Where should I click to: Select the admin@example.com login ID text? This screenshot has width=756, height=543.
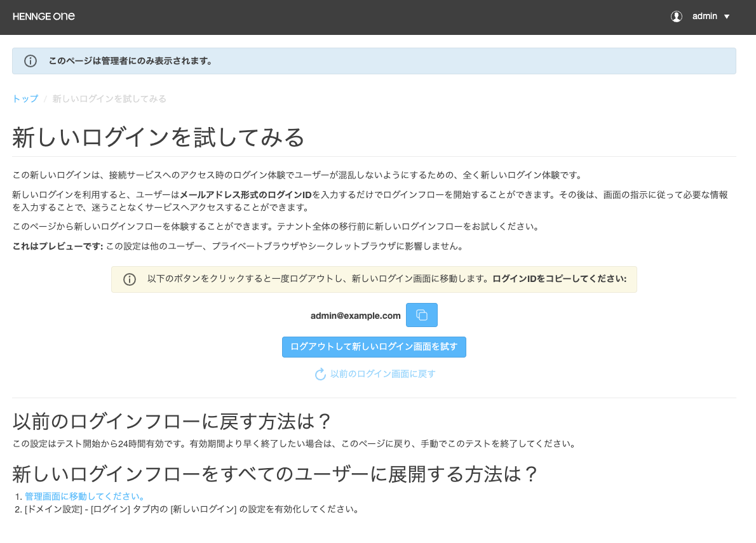[x=355, y=316]
